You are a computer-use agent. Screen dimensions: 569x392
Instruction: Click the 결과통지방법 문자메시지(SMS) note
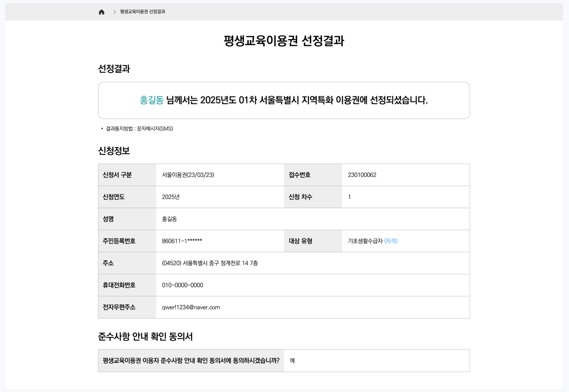point(139,129)
